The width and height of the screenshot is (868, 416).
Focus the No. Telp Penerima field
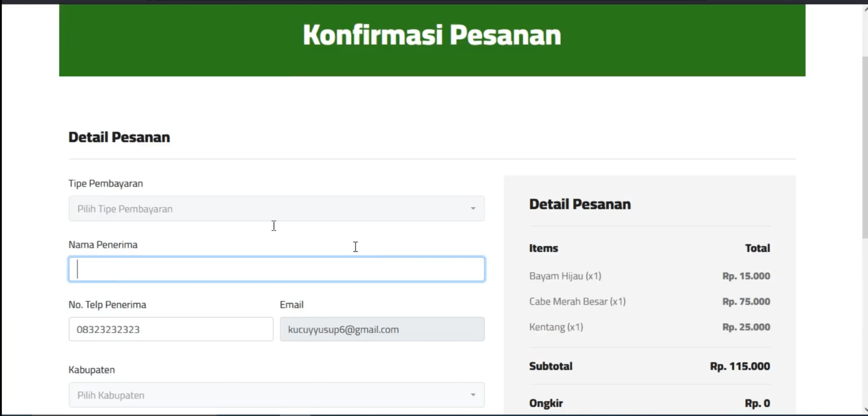[171, 329]
